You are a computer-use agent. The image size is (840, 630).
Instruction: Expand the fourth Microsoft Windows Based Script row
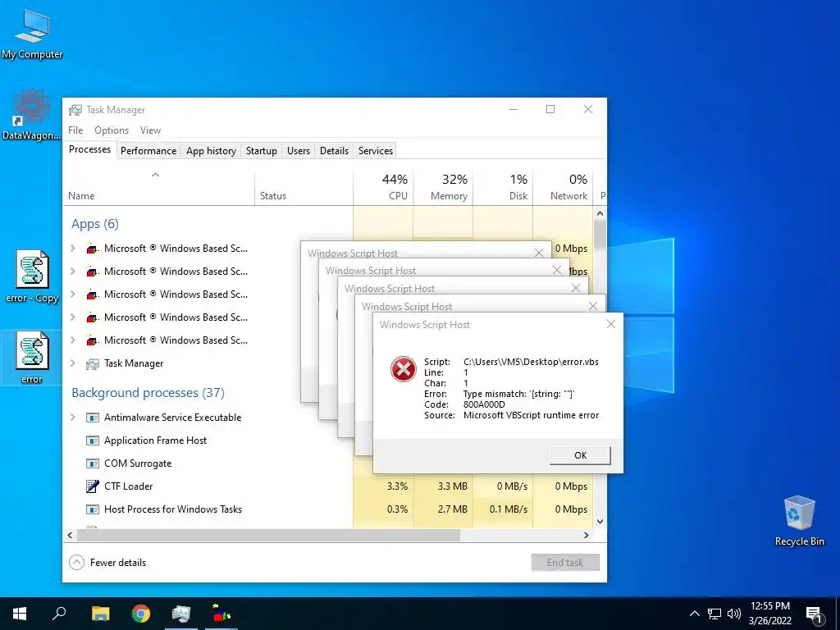click(x=73, y=317)
